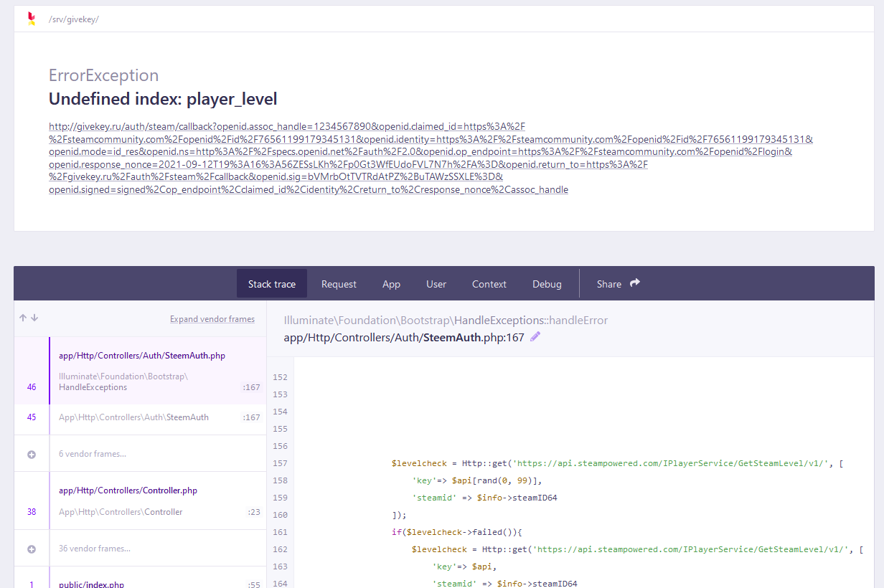The width and height of the screenshot is (884, 588).
Task: Click the share arrow icon
Action: click(x=635, y=283)
